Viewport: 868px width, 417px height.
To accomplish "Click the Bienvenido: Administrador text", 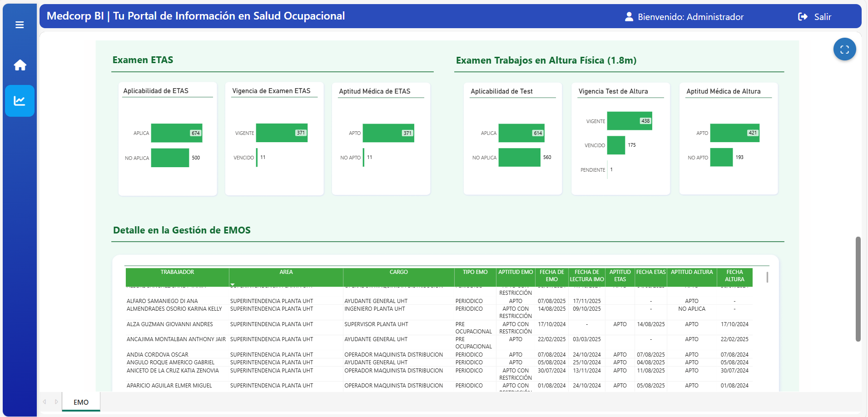I will pos(690,17).
